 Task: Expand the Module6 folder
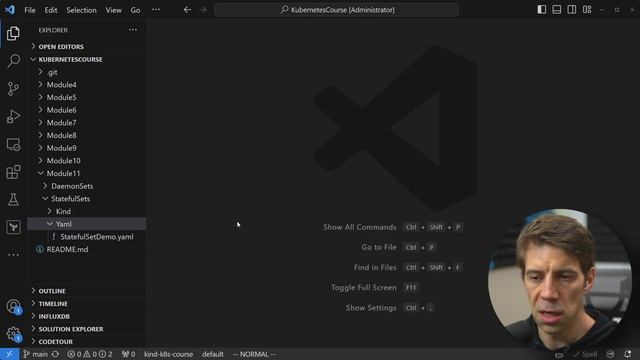tap(87, 110)
